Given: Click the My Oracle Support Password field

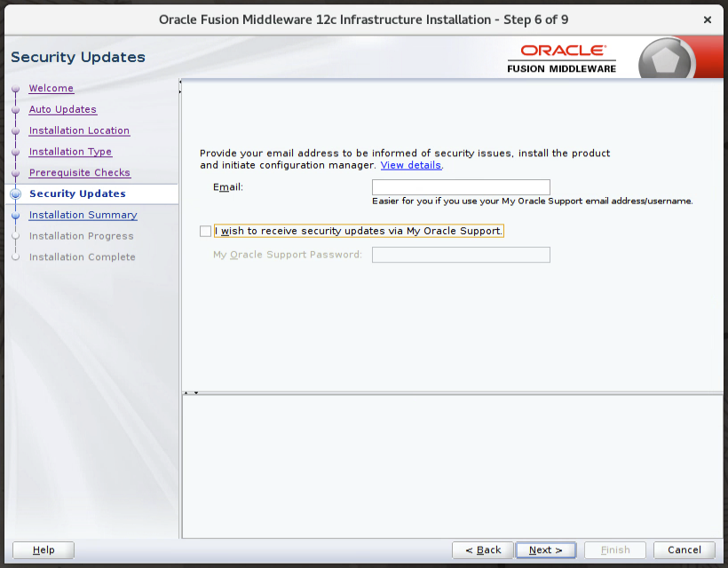Looking at the screenshot, I should click(x=461, y=255).
